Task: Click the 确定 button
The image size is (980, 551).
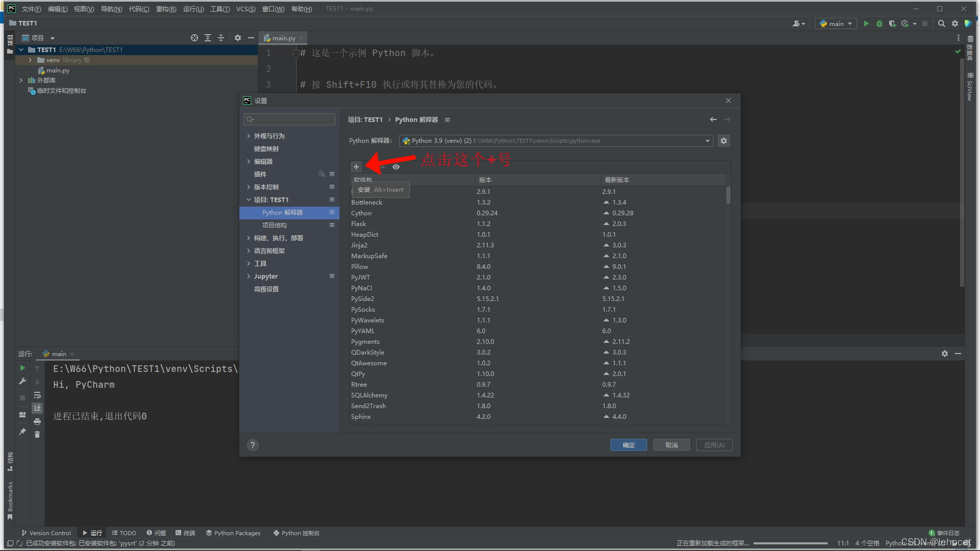Action: tap(628, 445)
